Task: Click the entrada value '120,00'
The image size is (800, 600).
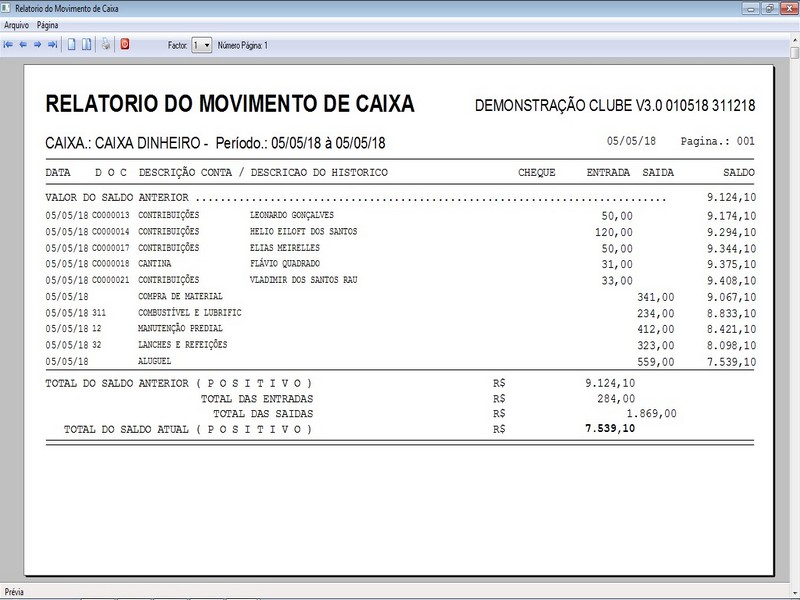Action: coord(614,233)
